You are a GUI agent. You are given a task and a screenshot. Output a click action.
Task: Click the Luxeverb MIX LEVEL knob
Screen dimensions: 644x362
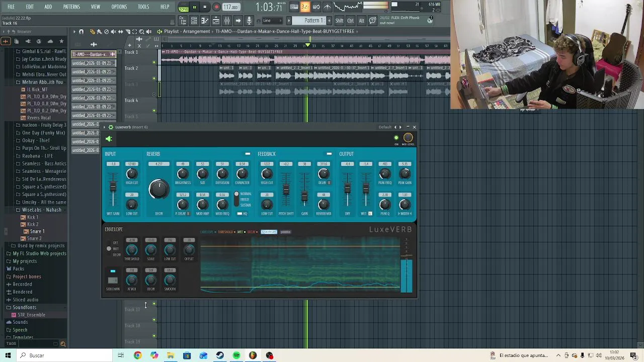tap(408, 138)
